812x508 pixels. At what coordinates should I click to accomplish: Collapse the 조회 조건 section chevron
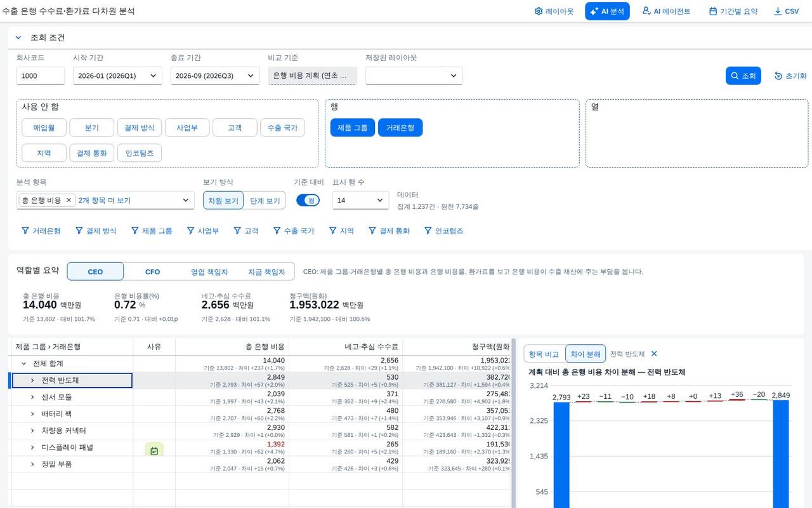(18, 37)
